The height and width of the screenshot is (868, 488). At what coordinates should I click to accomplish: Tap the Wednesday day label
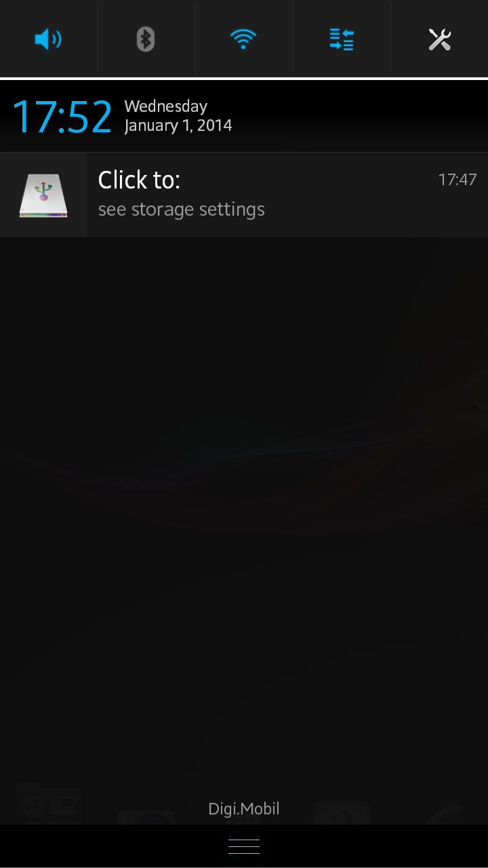(166, 106)
